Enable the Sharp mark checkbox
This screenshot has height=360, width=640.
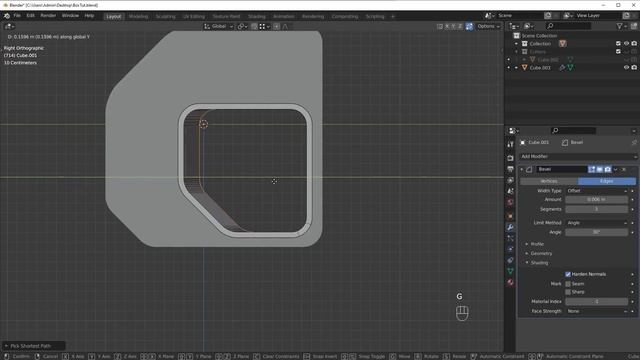568,292
